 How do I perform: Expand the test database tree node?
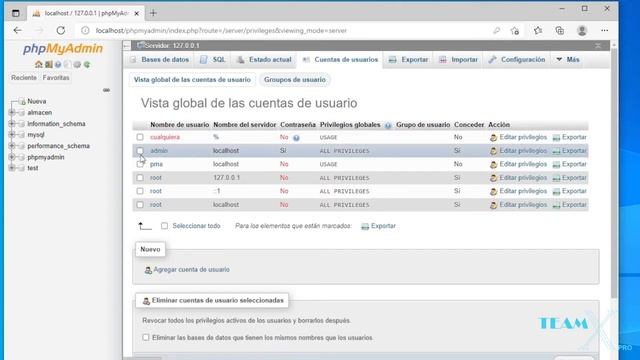(12, 168)
